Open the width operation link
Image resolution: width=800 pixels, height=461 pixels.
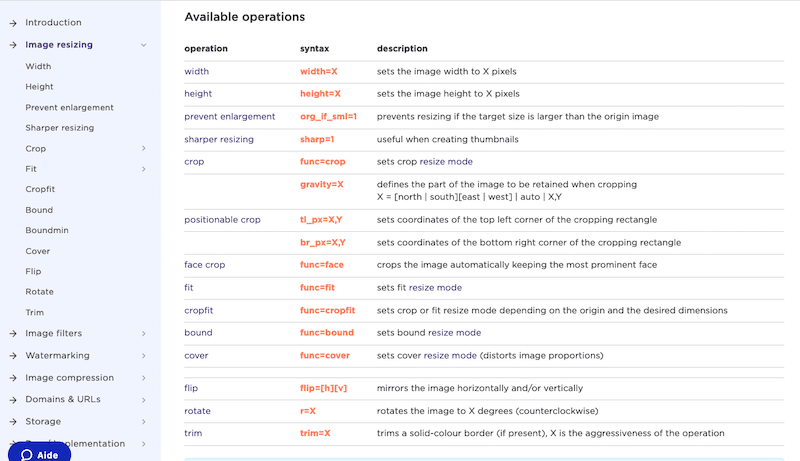196,71
